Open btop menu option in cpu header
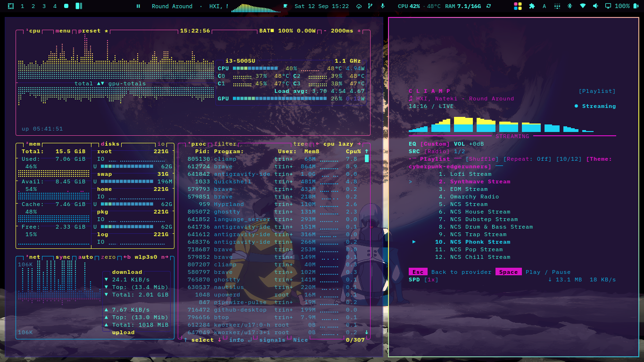The height and width of the screenshot is (362, 644). [x=63, y=31]
